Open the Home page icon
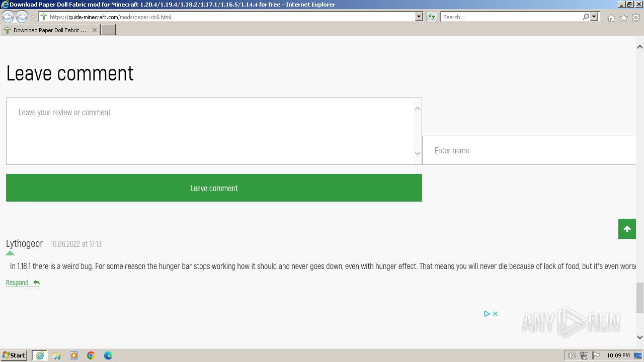Screen dimensions: 644x362 click(611, 18)
